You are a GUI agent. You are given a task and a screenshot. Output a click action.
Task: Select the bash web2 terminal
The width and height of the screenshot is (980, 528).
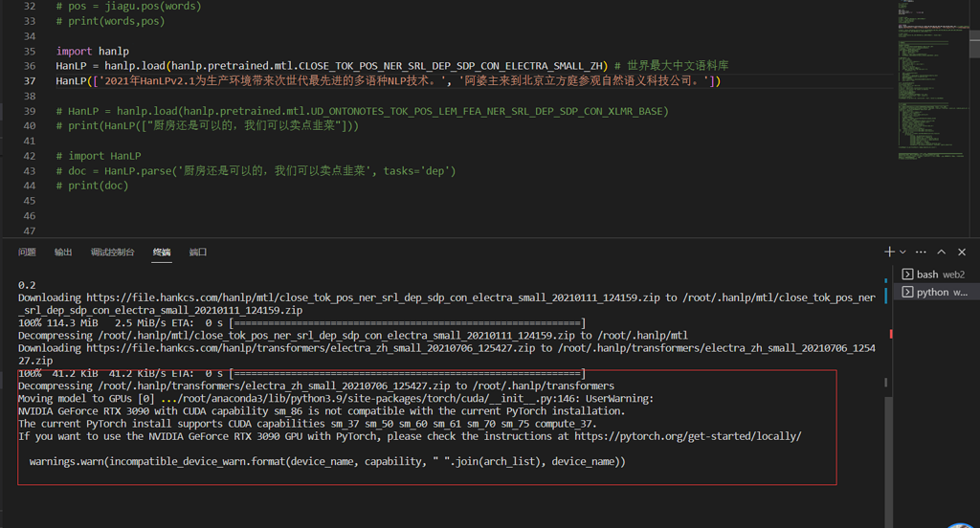(934, 275)
